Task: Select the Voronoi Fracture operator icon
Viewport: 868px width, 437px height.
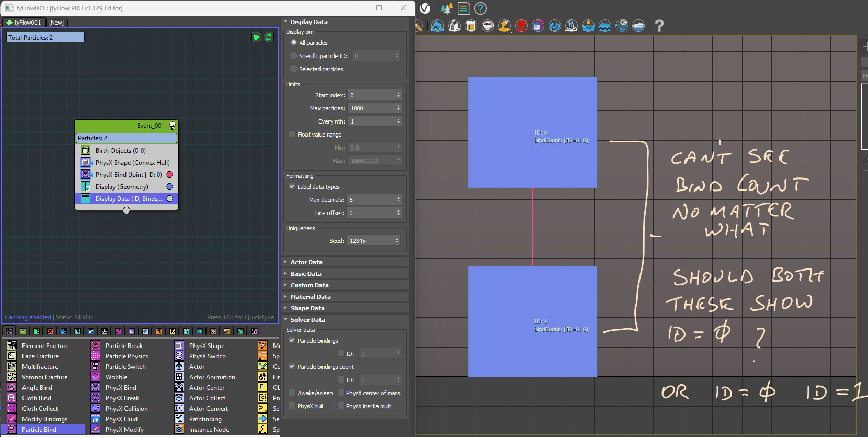Action: (x=12, y=377)
